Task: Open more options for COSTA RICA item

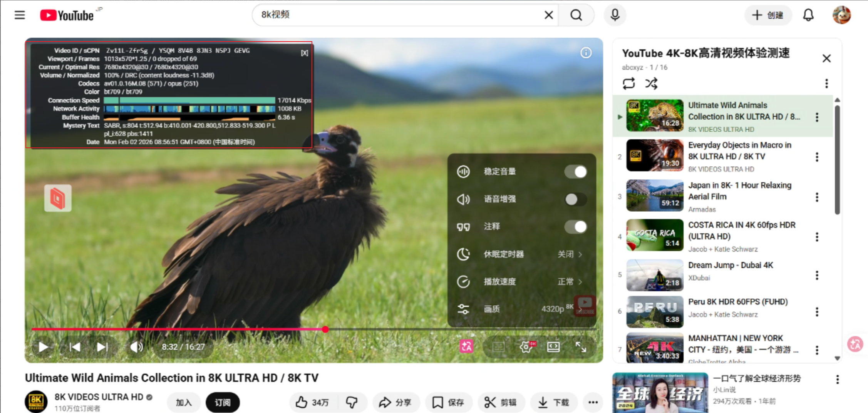Action: click(x=817, y=237)
